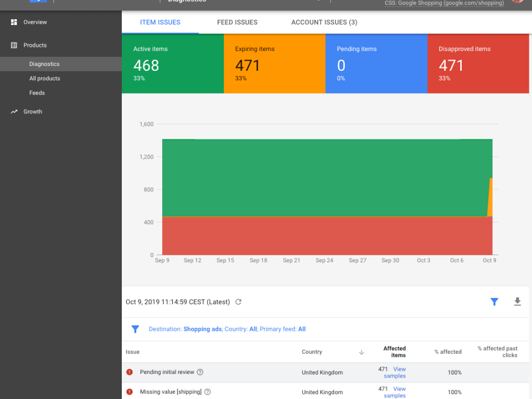The image size is (532, 399).
Task: Click the % affected past clicks header
Action: coord(497,352)
